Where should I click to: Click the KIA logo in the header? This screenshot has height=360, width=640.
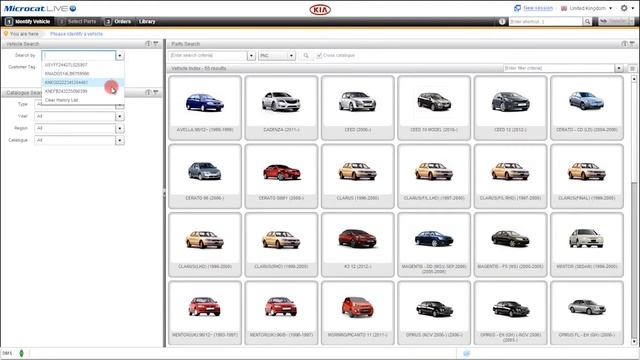point(320,9)
